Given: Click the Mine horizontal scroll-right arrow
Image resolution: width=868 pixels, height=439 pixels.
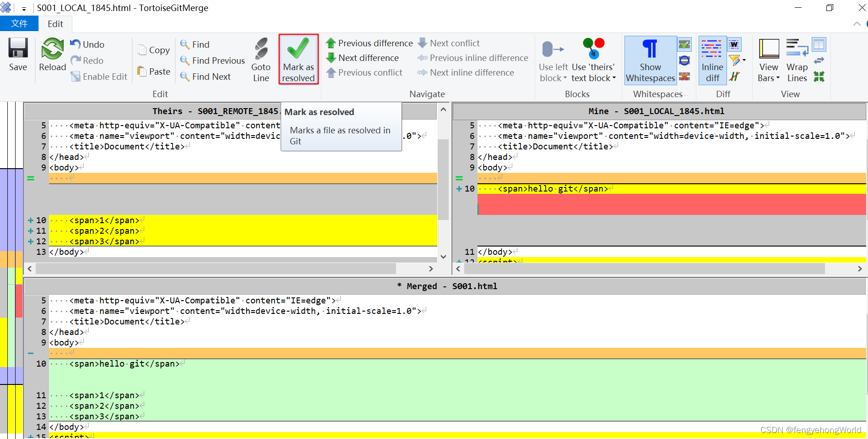Looking at the screenshot, I should 860,269.
